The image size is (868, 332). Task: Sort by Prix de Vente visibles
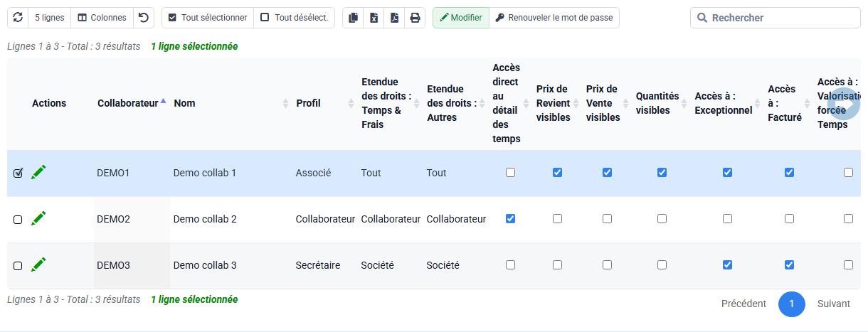tap(608, 103)
